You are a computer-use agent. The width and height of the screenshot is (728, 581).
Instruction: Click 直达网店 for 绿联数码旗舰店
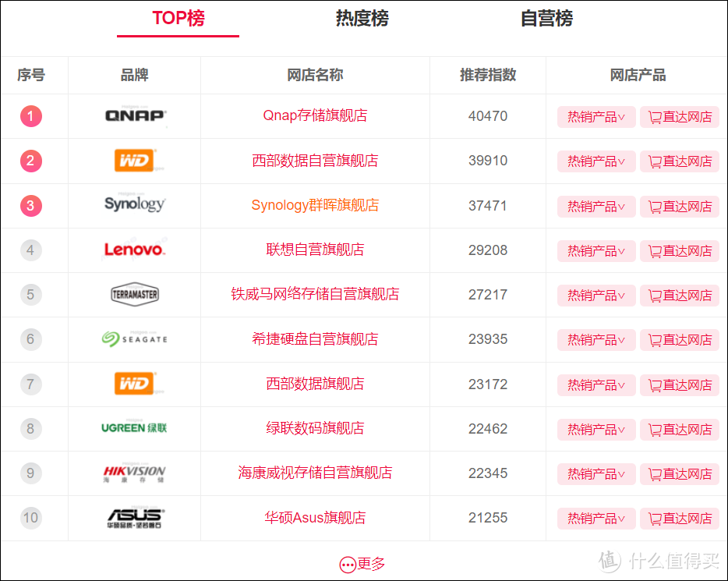coord(680,430)
